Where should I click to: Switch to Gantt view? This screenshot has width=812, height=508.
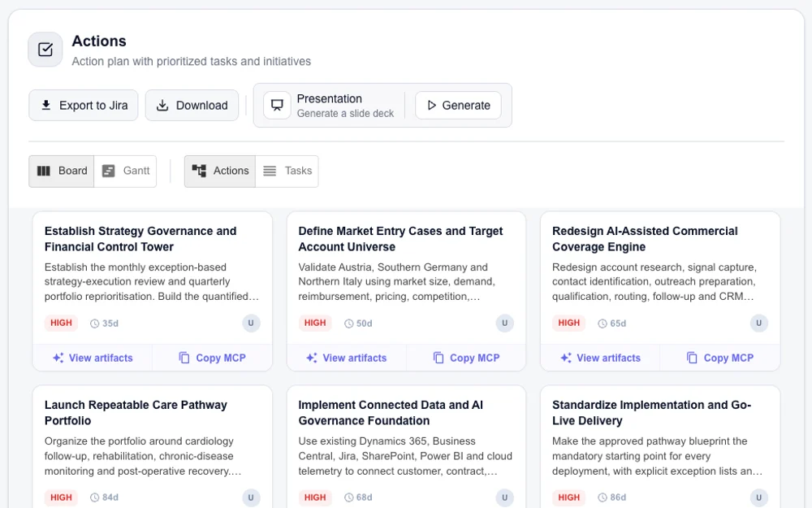[125, 171]
